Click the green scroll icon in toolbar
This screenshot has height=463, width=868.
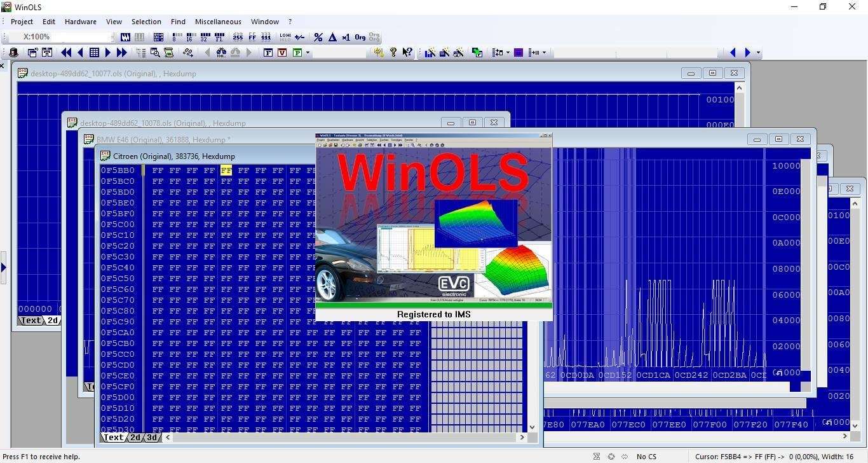click(x=169, y=53)
